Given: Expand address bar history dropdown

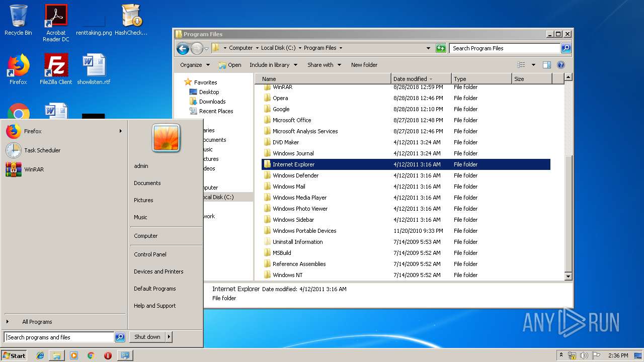Looking at the screenshot, I should 428,48.
